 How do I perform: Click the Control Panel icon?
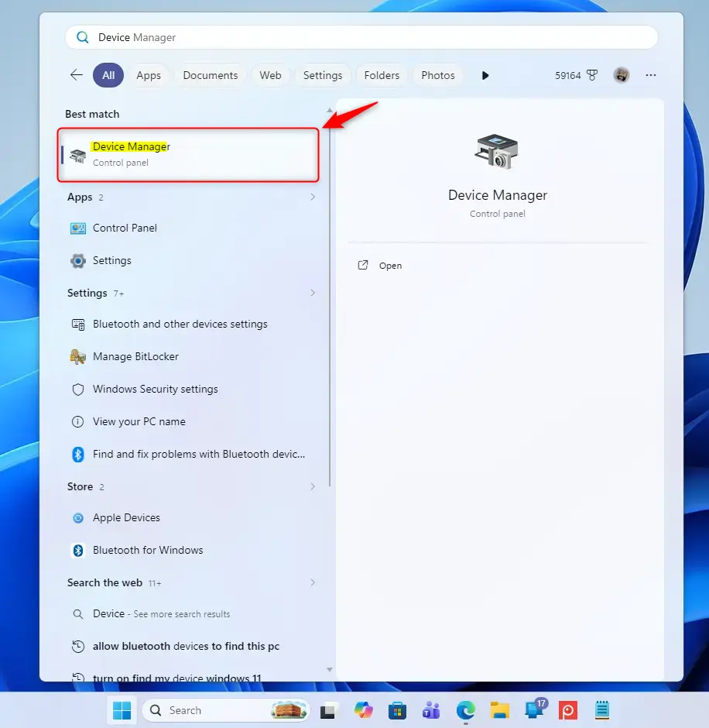tap(78, 228)
